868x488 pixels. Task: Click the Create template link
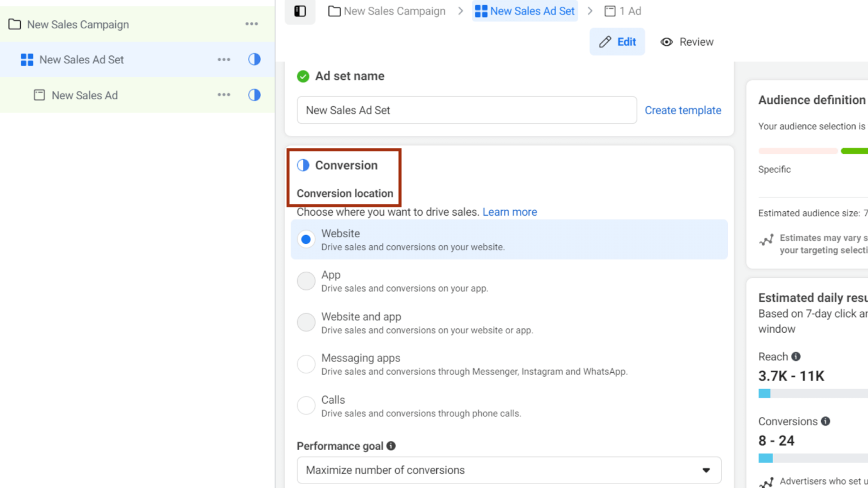(683, 110)
